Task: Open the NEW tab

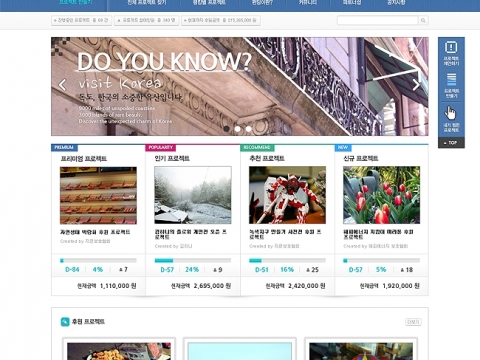Action: pos(343,148)
